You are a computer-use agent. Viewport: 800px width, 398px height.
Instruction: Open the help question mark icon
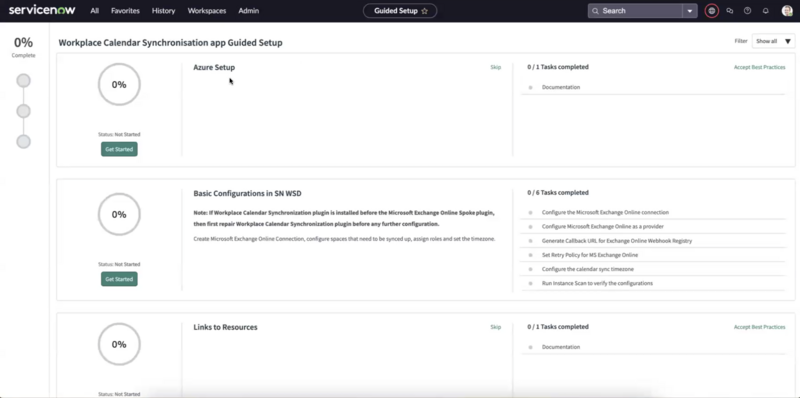point(747,11)
